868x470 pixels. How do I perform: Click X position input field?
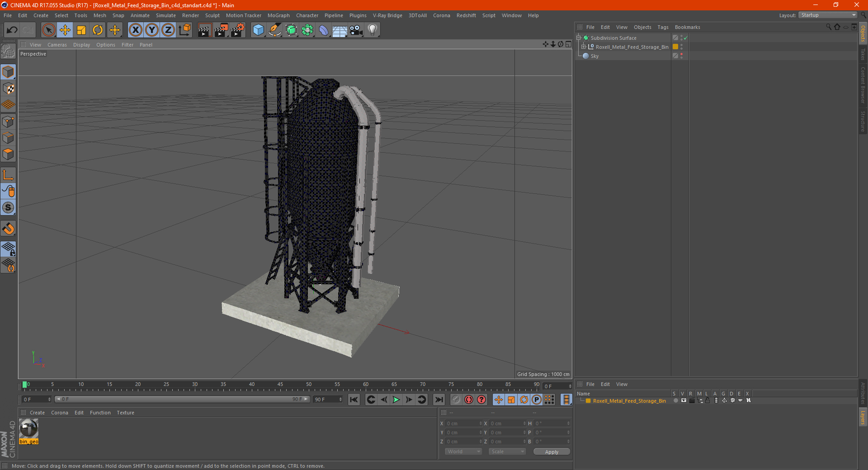tap(464, 423)
